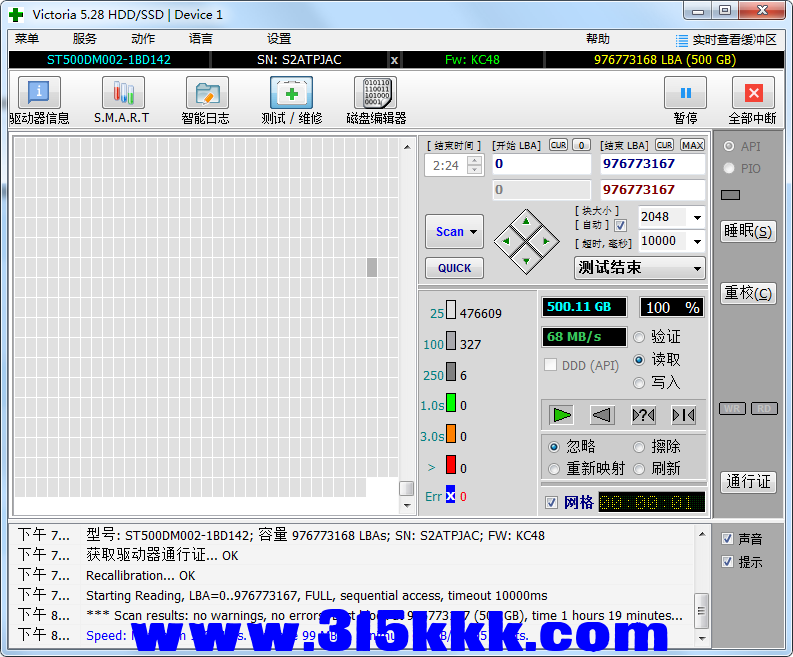Click the green forward play arrow button
Image resolution: width=793 pixels, height=657 pixels.
coord(562,414)
